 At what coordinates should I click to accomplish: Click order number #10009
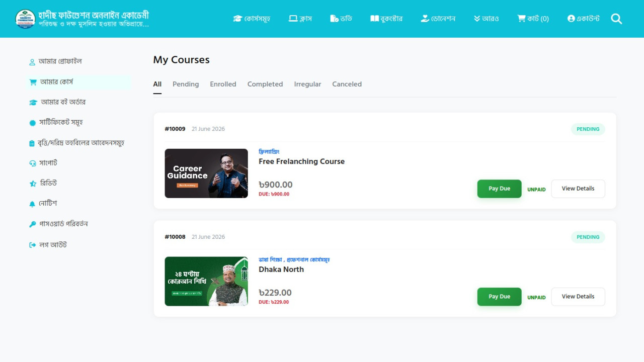[x=175, y=129]
